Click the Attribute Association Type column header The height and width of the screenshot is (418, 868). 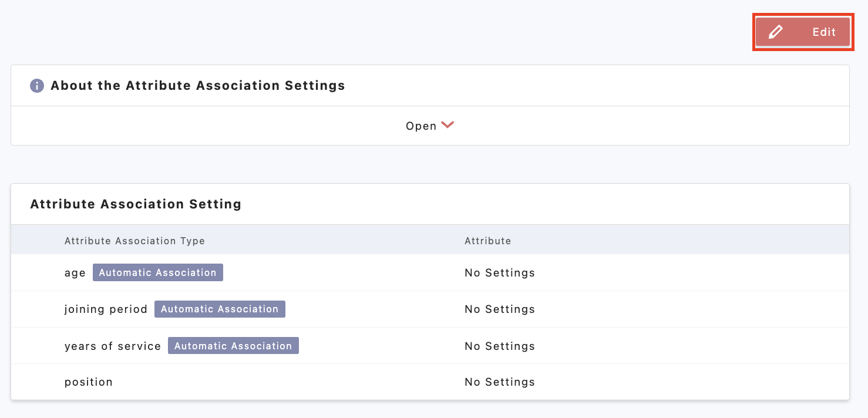134,241
